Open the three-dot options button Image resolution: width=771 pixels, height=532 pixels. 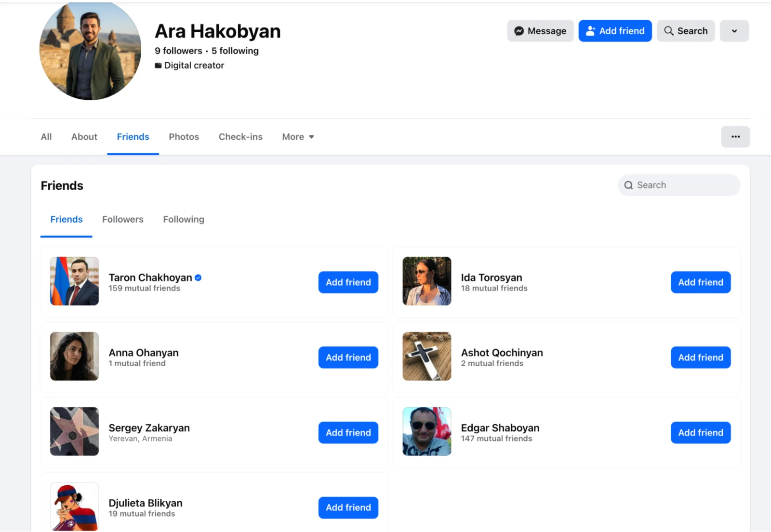[x=735, y=137]
